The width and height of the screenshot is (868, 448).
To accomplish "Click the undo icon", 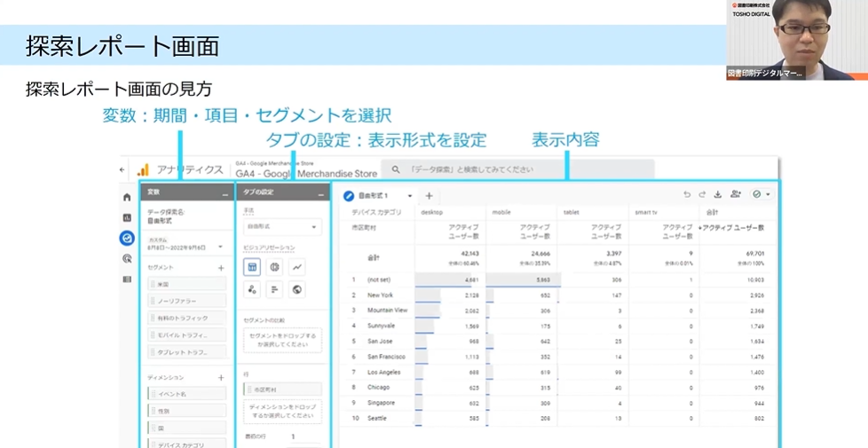I will [687, 194].
